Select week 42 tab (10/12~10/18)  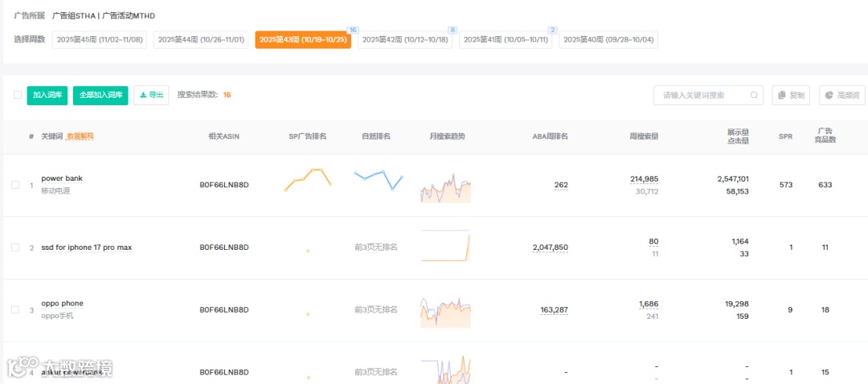pyautogui.click(x=404, y=40)
